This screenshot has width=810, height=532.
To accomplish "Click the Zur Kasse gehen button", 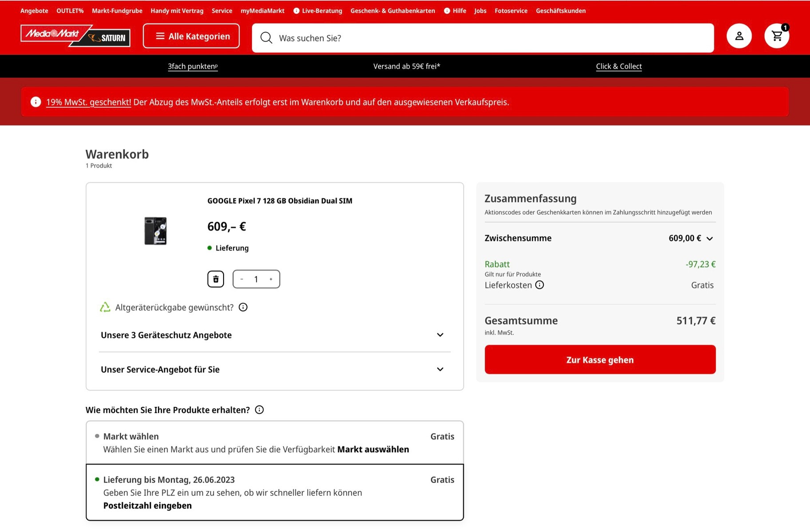I will pyautogui.click(x=600, y=360).
